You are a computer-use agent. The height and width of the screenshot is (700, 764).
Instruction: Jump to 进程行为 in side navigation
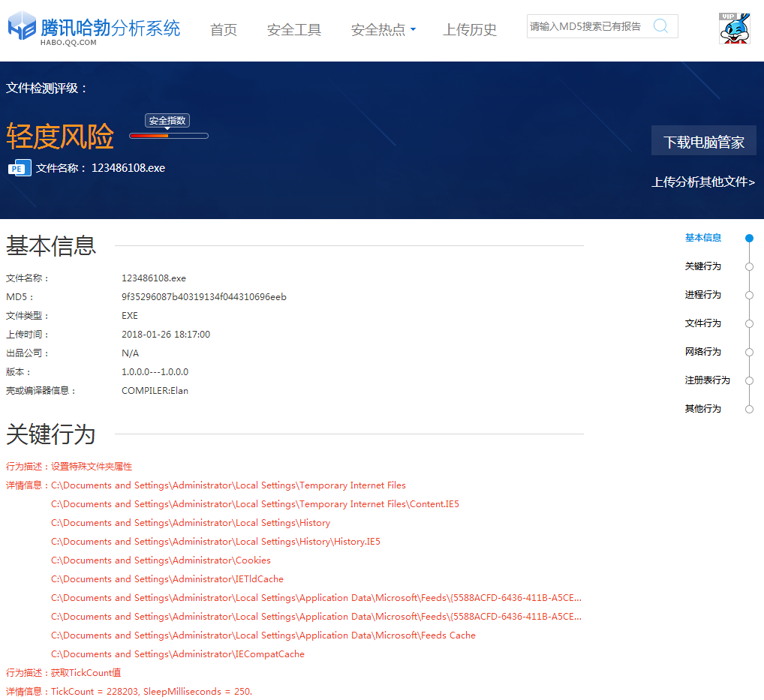tap(702, 295)
